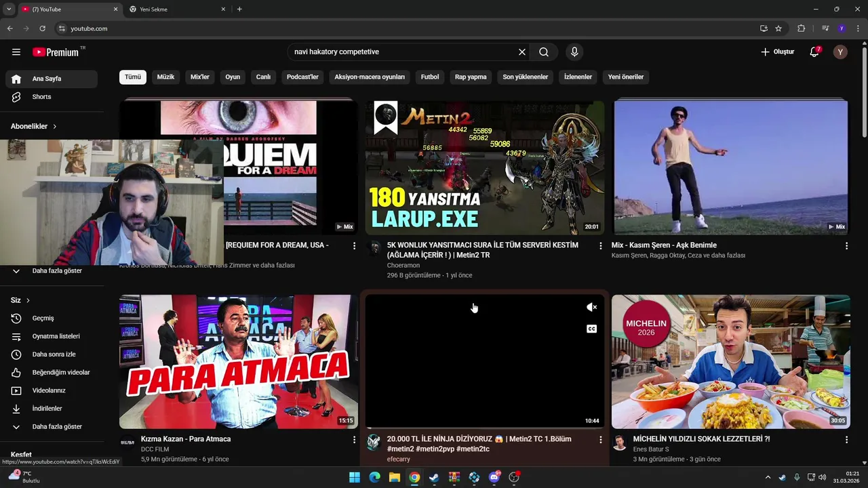Go to YouTube Premium home logo

[x=56, y=52]
